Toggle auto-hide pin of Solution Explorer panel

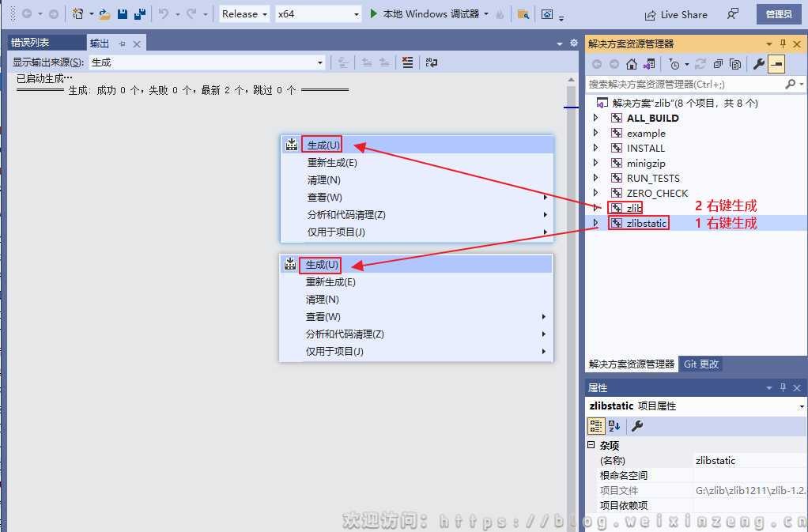[x=783, y=43]
